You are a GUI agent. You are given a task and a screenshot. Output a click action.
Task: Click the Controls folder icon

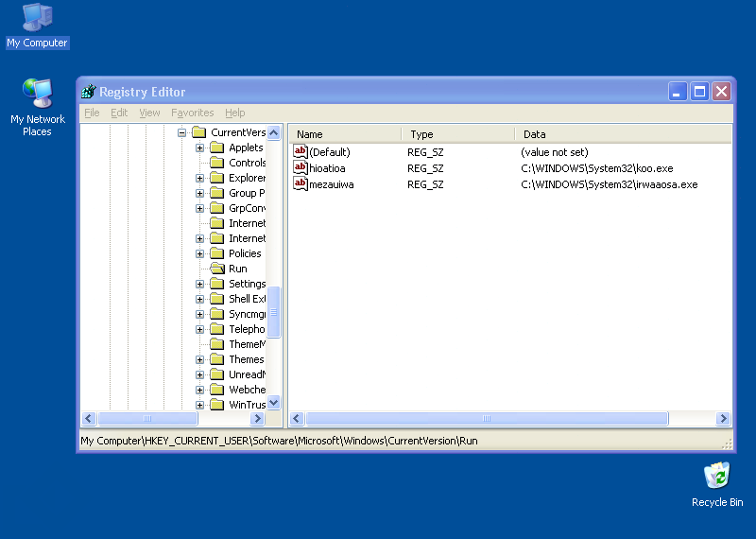[217, 163]
